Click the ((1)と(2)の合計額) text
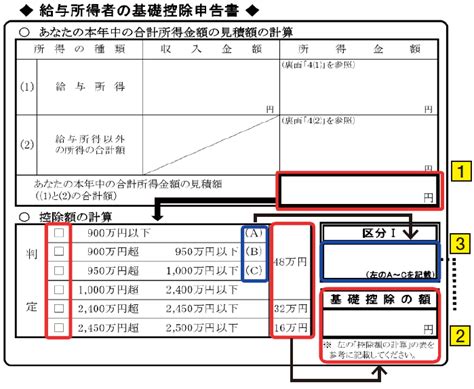Screen dimensions: 474x389 click(76, 196)
